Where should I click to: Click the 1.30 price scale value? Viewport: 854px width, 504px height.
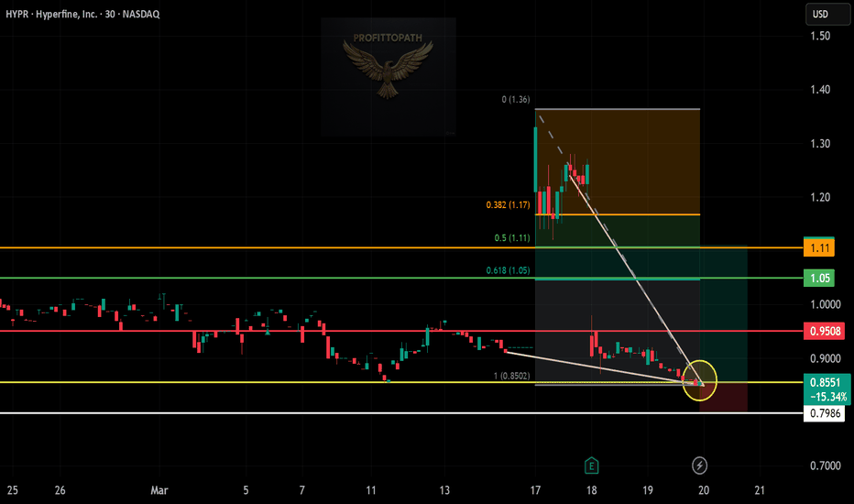click(820, 144)
